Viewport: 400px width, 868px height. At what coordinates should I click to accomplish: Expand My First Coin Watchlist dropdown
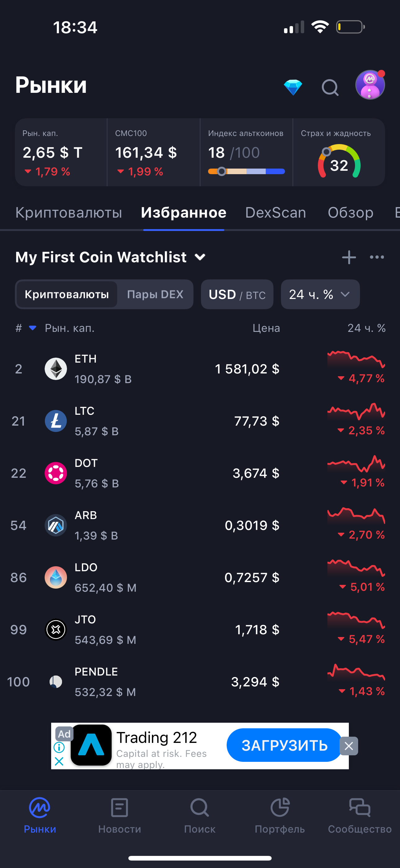point(200,257)
